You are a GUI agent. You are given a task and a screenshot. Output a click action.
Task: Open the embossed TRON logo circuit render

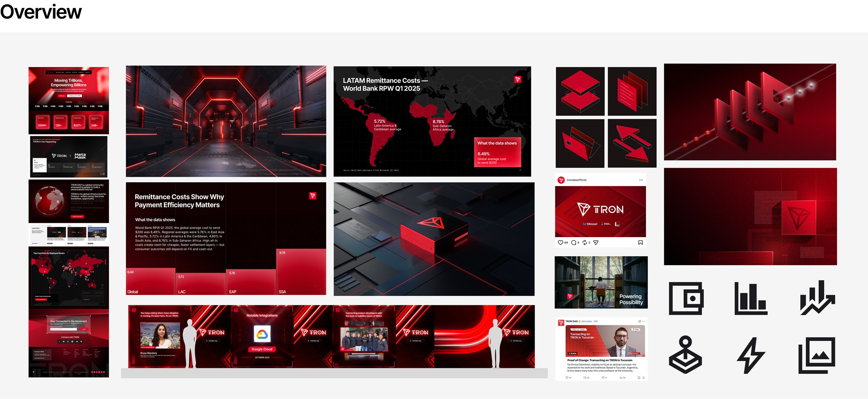[751, 217]
